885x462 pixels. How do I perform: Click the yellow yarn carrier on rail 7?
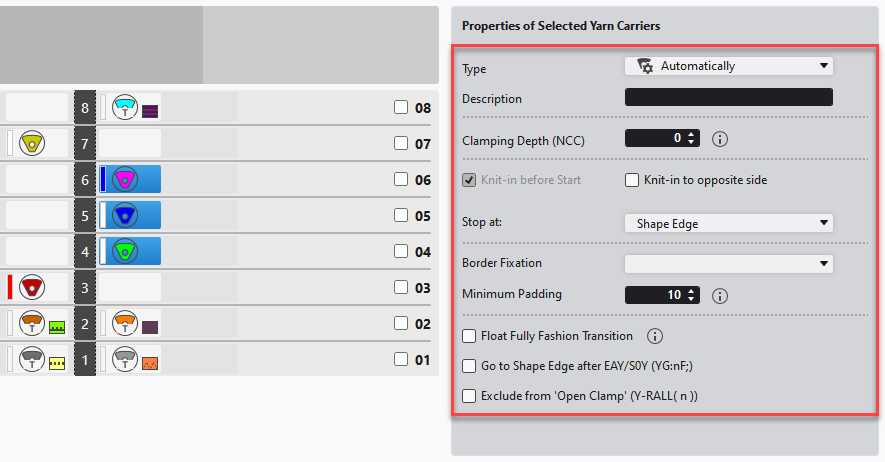[33, 144]
